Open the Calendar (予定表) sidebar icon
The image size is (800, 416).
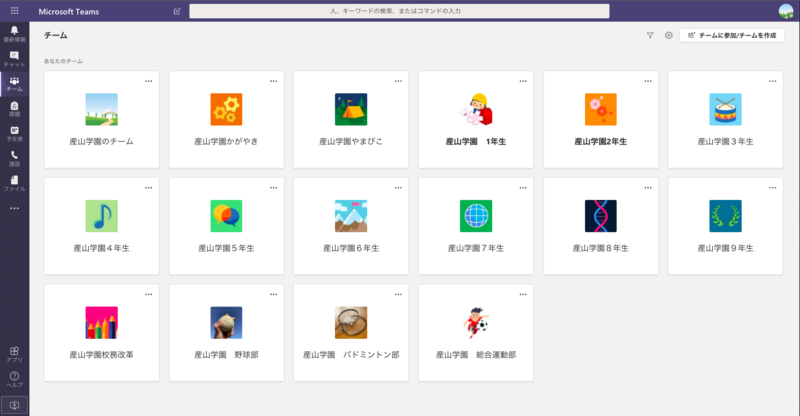(x=14, y=133)
